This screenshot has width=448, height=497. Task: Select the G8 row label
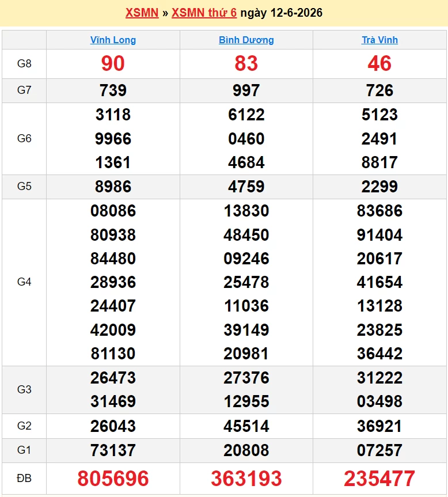(24, 63)
